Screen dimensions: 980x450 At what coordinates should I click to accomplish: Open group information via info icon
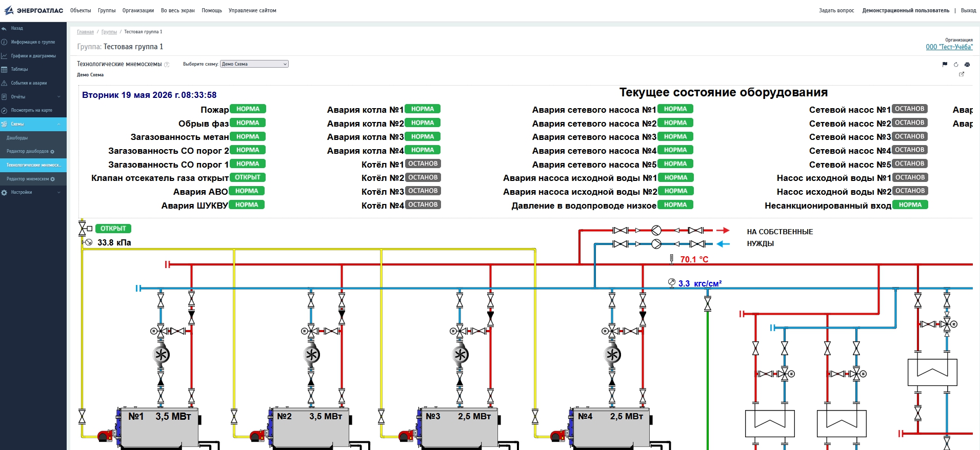pyautogui.click(x=4, y=42)
